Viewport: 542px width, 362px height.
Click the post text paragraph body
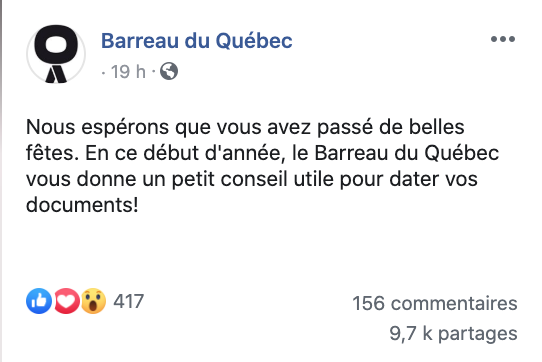(x=263, y=166)
